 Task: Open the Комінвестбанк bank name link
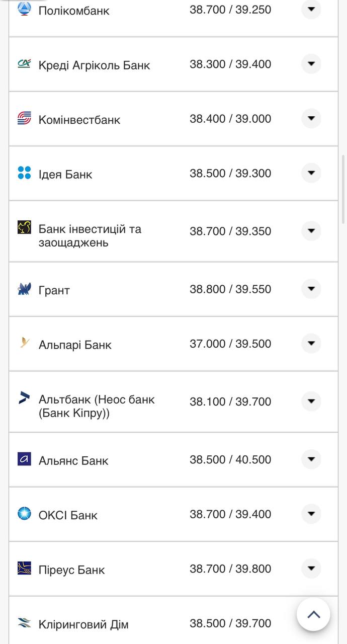point(79,120)
